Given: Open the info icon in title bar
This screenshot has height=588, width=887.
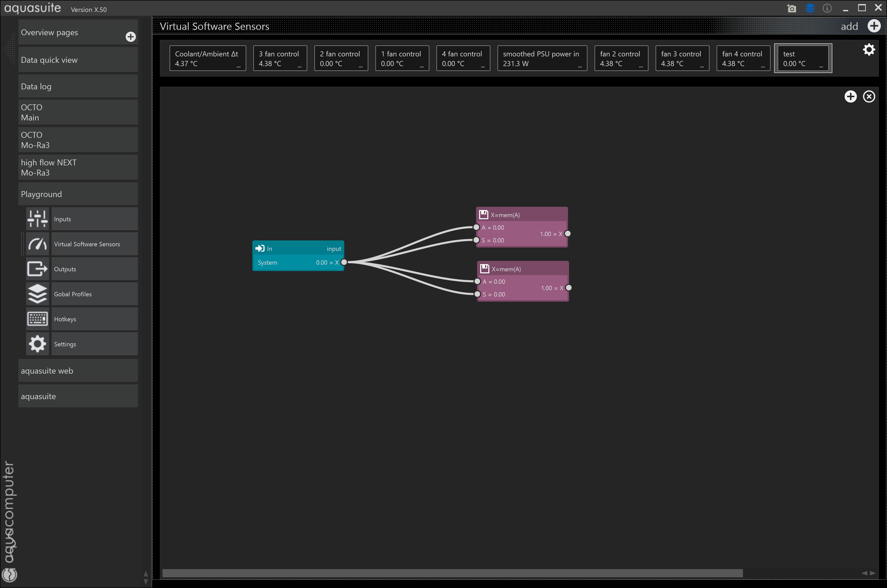Looking at the screenshot, I should [x=827, y=8].
